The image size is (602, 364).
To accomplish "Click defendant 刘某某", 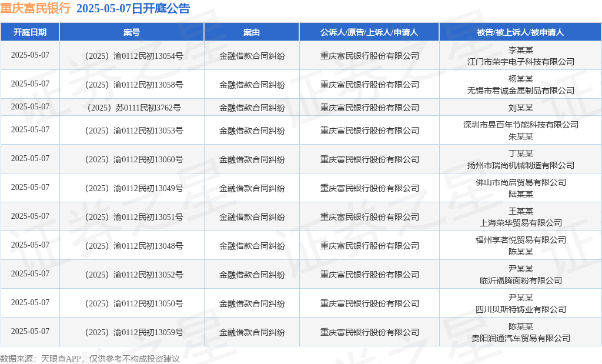I will pyautogui.click(x=521, y=108).
